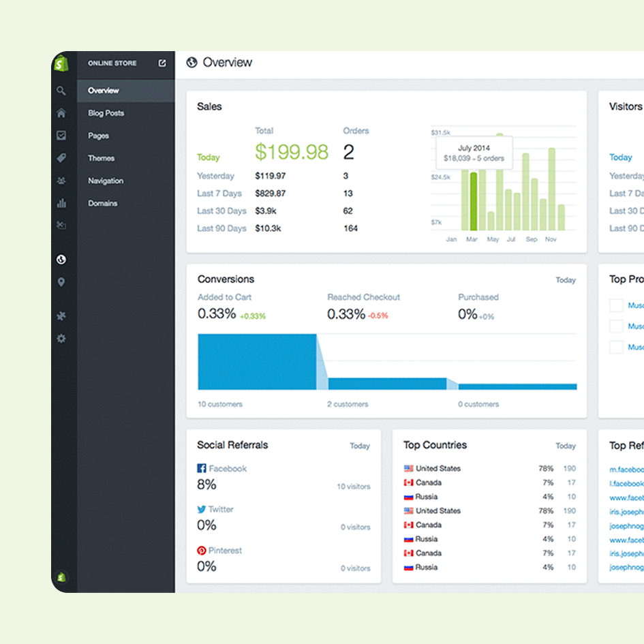
Task: Open Customers people icon
Action: pyautogui.click(x=61, y=181)
